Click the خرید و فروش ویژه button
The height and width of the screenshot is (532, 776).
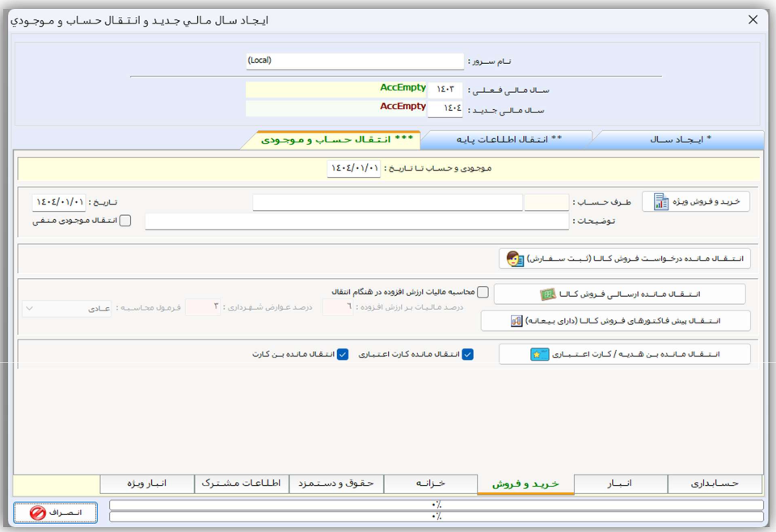tap(696, 202)
